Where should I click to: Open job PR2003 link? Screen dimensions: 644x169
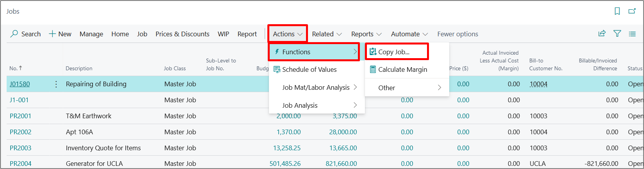[x=20, y=148]
